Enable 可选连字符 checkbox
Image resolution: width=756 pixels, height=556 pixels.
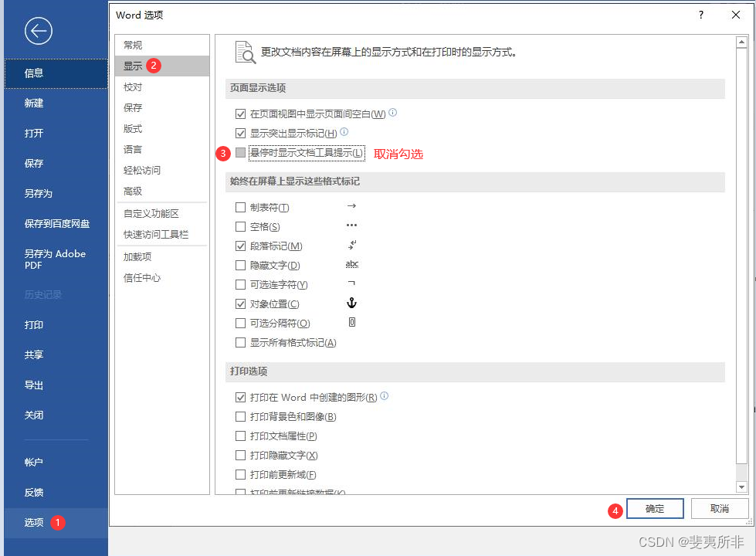coord(240,284)
